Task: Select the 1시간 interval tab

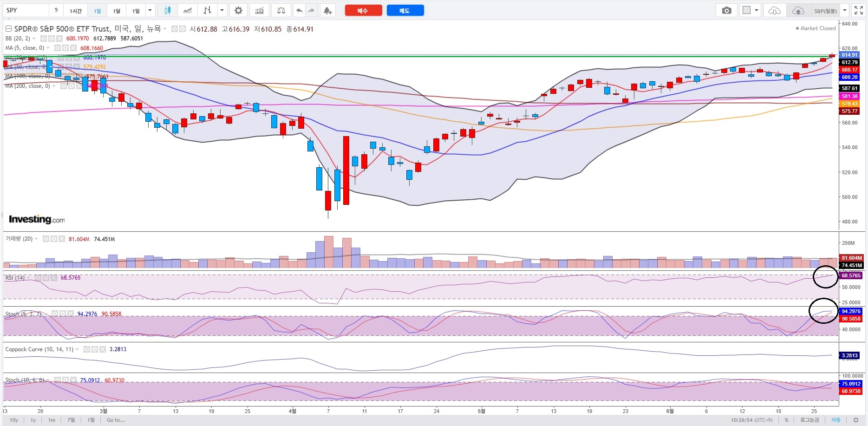Action: [x=76, y=10]
